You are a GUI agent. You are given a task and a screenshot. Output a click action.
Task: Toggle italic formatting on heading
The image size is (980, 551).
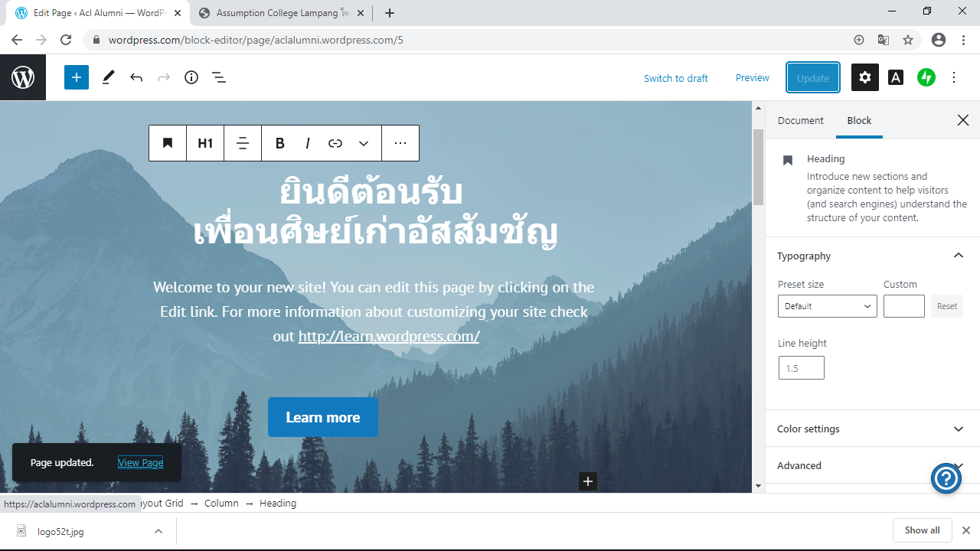(x=308, y=143)
